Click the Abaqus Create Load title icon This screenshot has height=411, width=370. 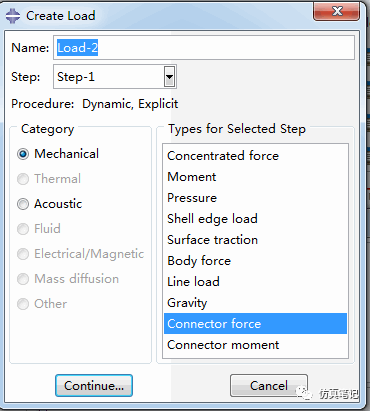(x=13, y=16)
